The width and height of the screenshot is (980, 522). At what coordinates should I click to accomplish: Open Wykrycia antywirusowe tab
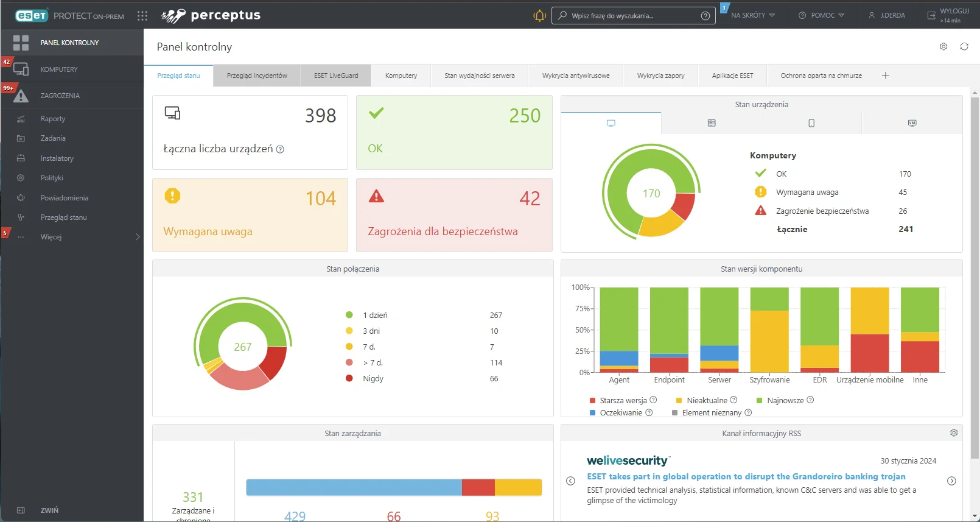tap(576, 76)
